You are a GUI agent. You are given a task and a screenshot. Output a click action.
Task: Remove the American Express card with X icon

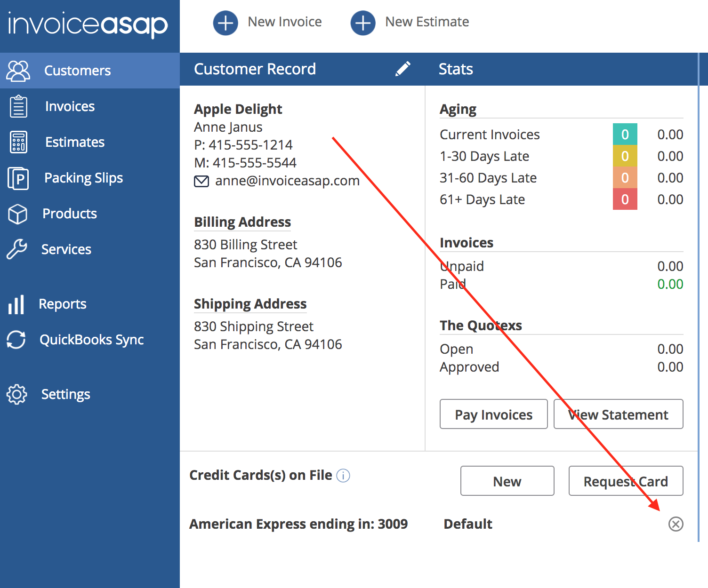point(676,524)
